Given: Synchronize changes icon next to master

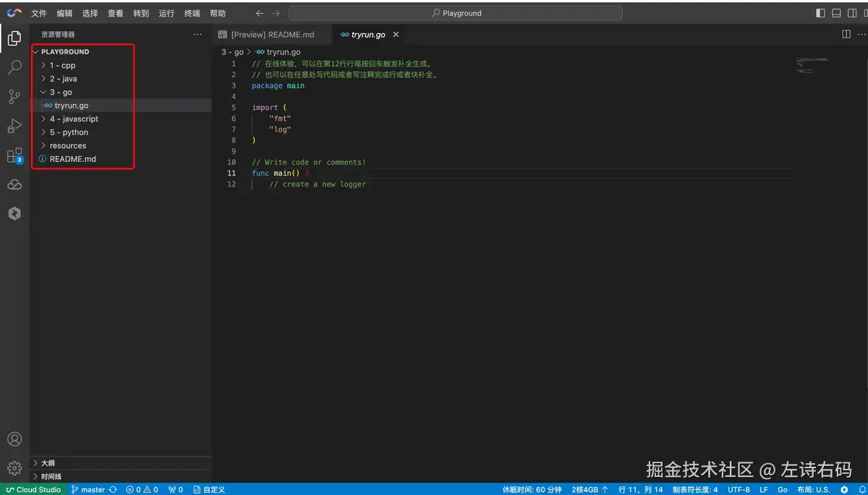Looking at the screenshot, I should click(x=113, y=489).
